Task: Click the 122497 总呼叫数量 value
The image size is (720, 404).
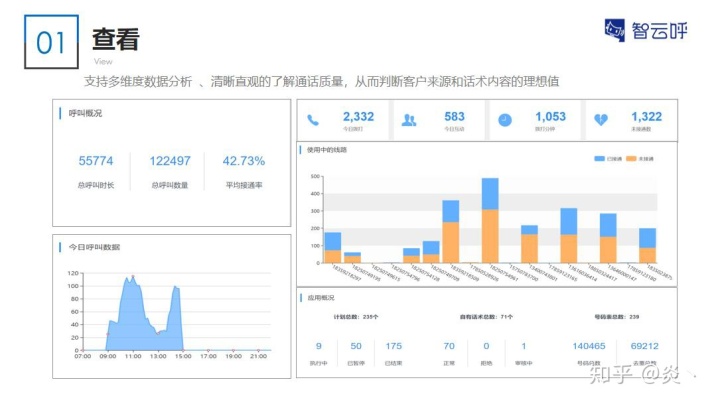Action: point(169,161)
